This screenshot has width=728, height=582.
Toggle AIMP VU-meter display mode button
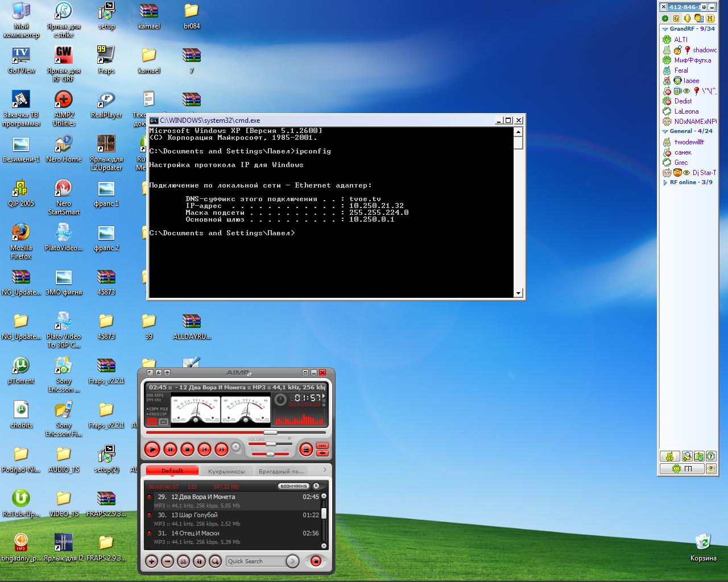(x=163, y=422)
